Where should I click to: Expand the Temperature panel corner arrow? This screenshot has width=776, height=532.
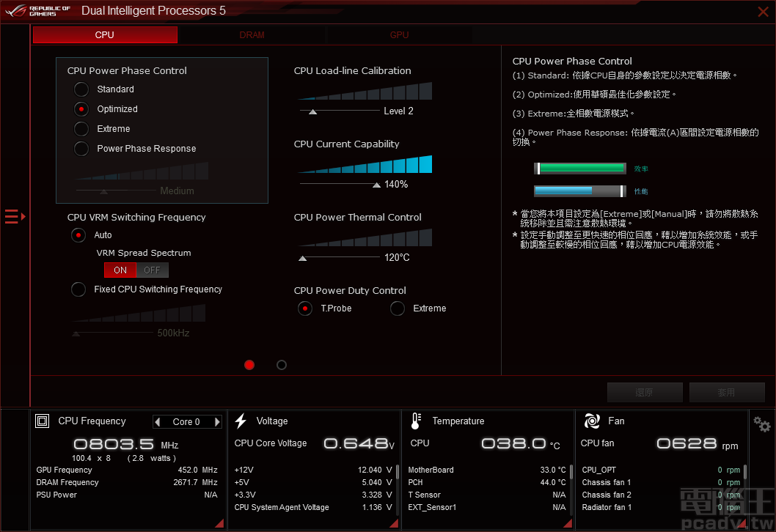(568, 523)
